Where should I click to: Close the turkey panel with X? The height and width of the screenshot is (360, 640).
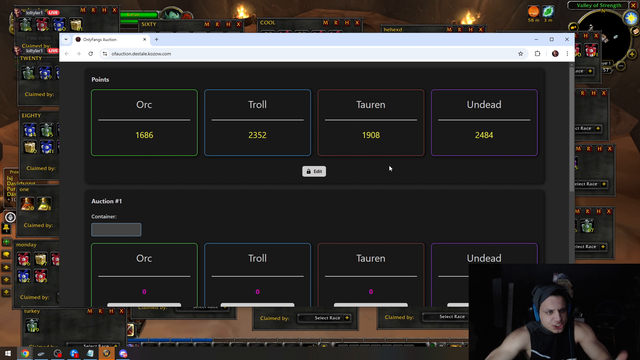point(121,311)
